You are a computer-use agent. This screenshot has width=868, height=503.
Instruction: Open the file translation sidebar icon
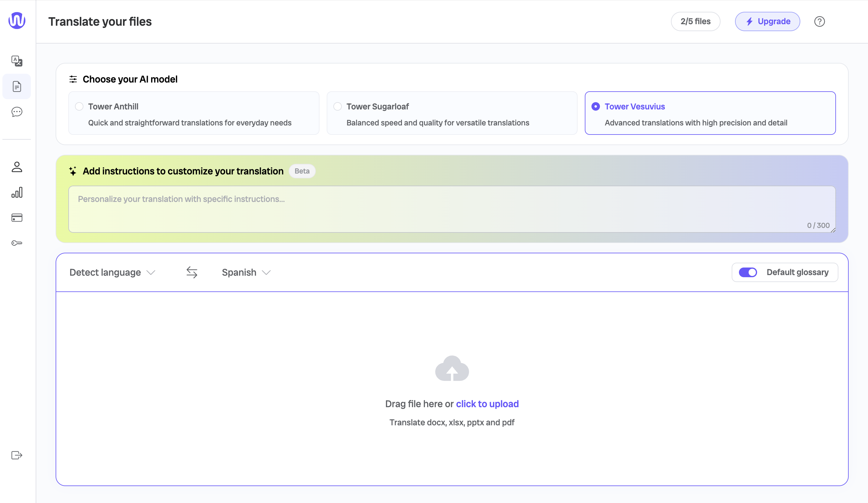[17, 86]
